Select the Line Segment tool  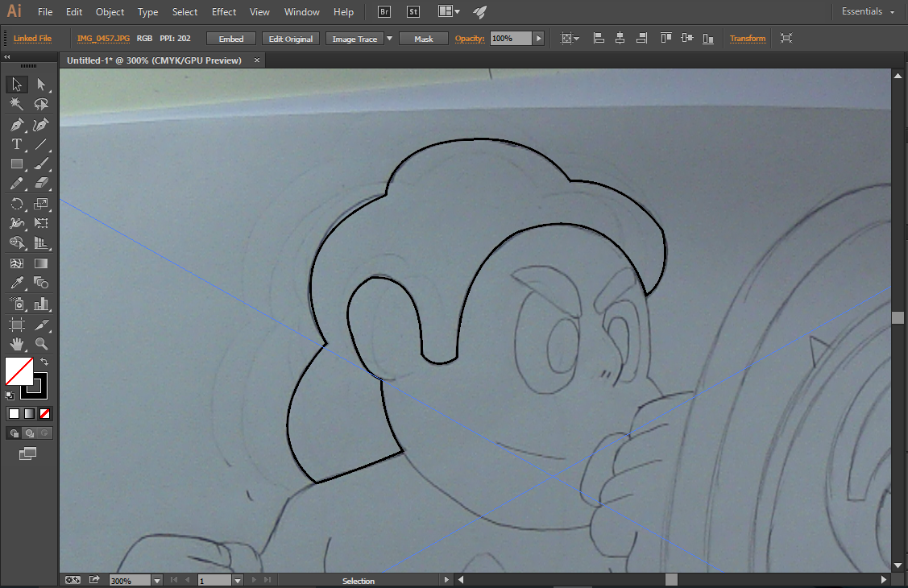point(41,144)
